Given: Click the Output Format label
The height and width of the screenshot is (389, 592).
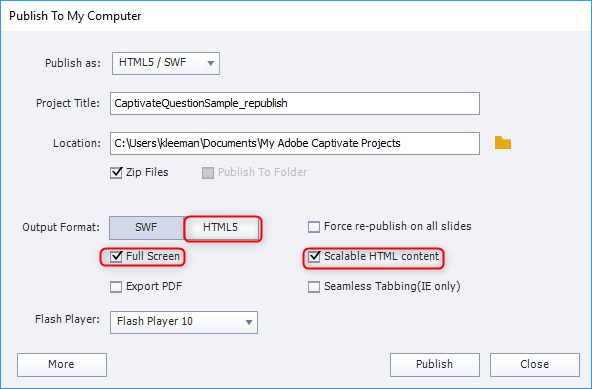Looking at the screenshot, I should click(x=61, y=227).
